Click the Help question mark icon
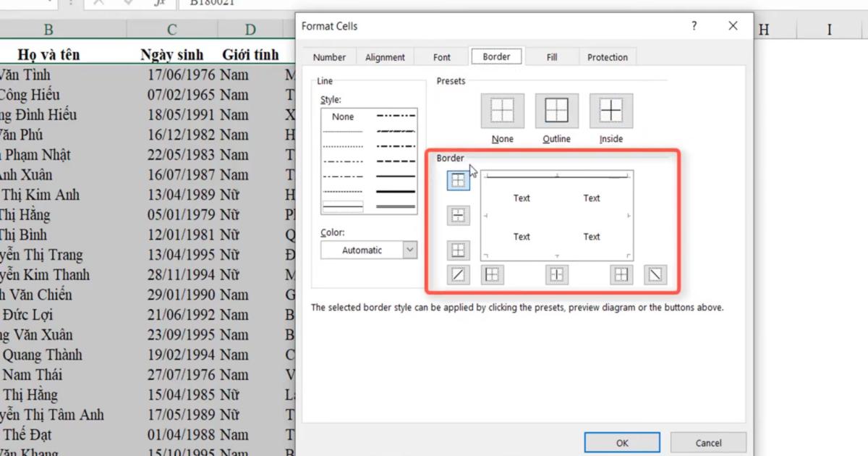The image size is (868, 456). [x=694, y=25]
